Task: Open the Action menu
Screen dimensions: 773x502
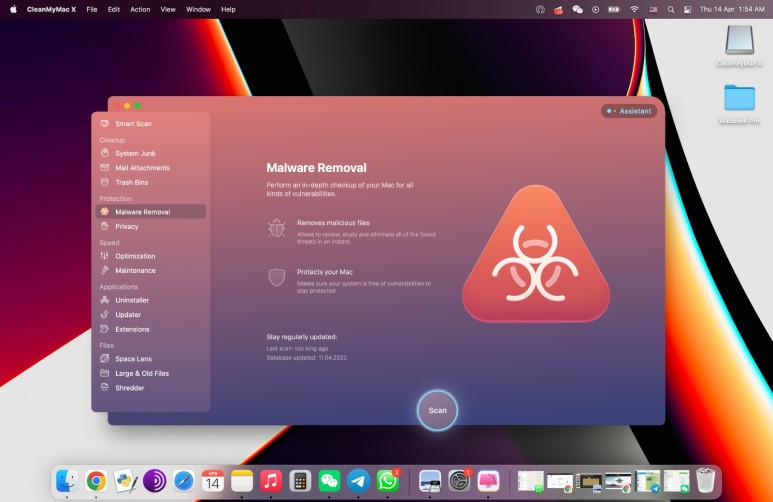Action: tap(140, 9)
